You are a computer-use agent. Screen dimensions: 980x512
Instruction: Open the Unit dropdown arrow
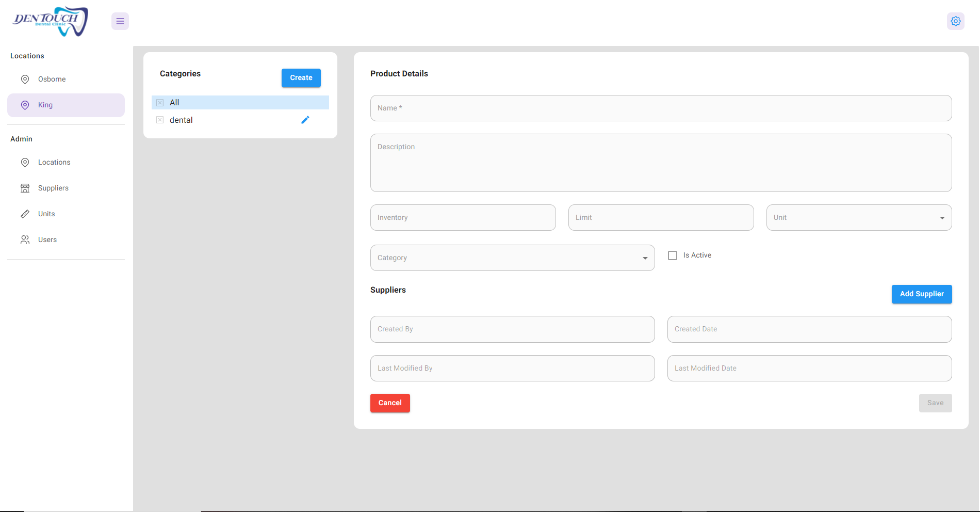[942, 218]
